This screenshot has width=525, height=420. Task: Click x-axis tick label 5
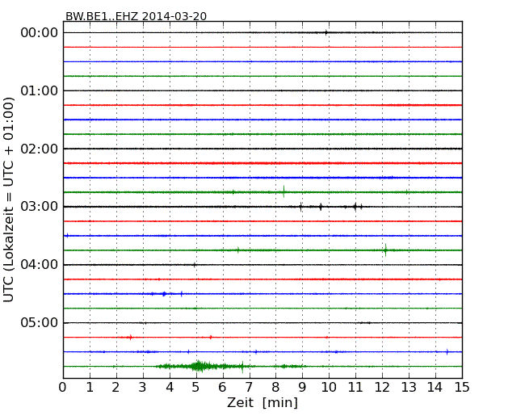coord(196,388)
